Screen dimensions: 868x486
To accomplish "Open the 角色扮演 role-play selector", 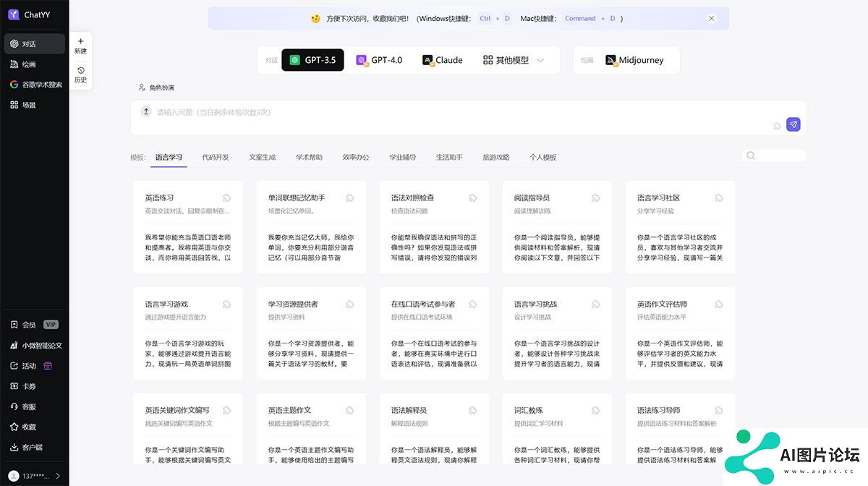I will [156, 88].
